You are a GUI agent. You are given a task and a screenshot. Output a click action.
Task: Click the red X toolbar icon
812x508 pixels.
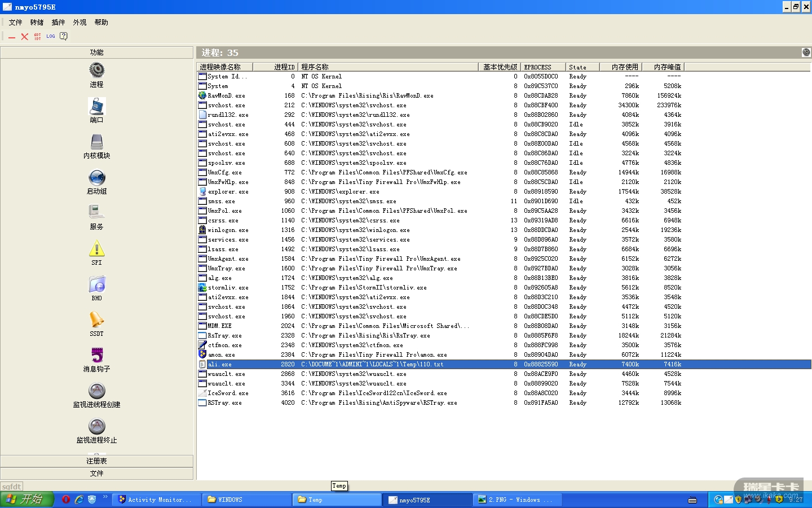(x=25, y=37)
